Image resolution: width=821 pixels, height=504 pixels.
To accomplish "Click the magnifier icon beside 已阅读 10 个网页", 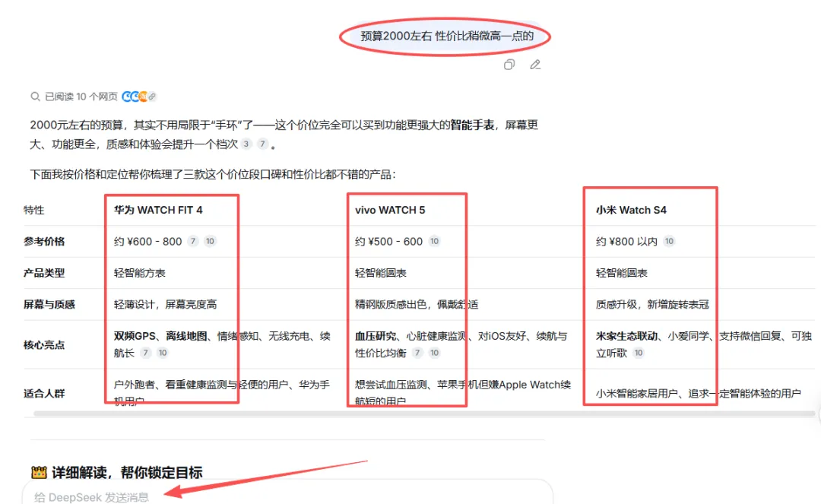I will [x=35, y=97].
